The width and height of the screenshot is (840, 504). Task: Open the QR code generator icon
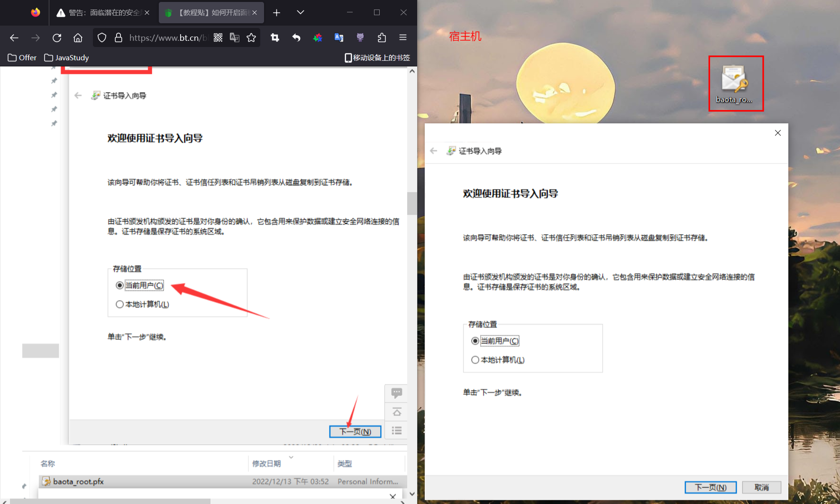[218, 38]
